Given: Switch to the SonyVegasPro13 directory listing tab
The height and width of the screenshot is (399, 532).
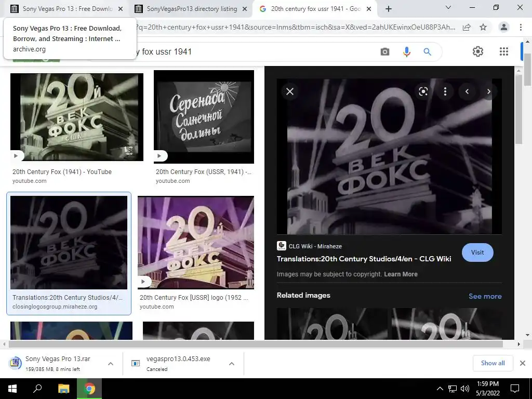Looking at the screenshot, I should (x=190, y=9).
